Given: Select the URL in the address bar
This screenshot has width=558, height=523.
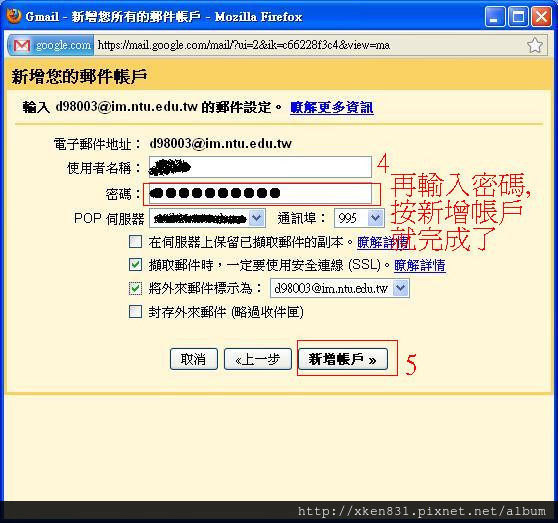Looking at the screenshot, I should (244, 45).
